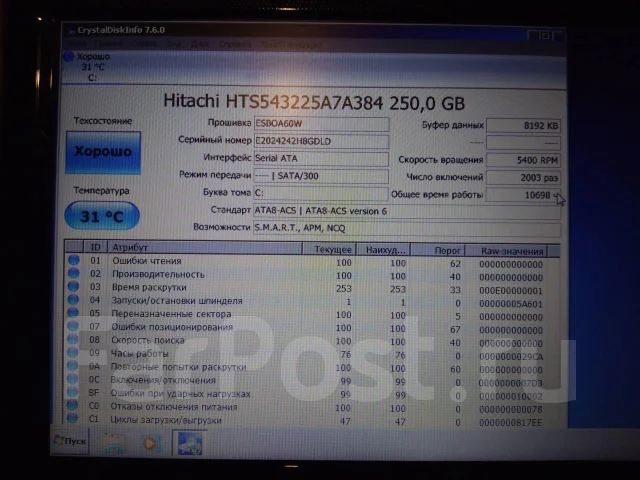Click the Интерфейс field Serial ATA
The image size is (640, 480).
[321, 159]
